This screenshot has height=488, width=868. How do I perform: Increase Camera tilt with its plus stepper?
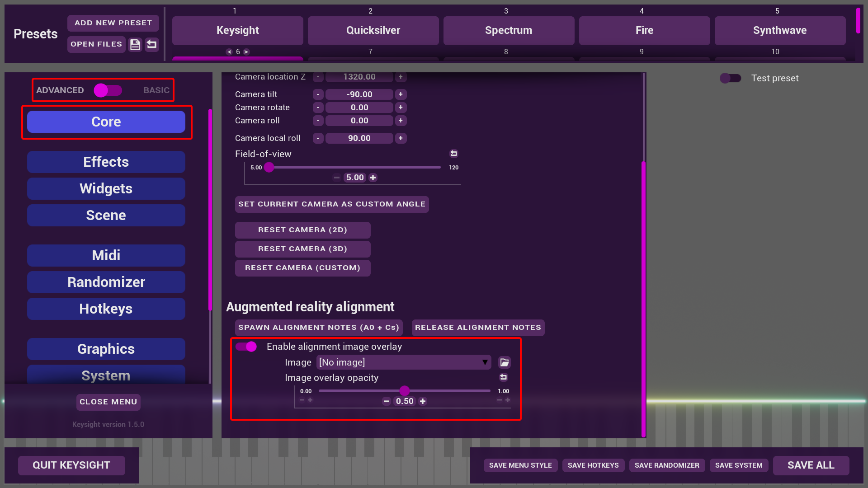[401, 94]
